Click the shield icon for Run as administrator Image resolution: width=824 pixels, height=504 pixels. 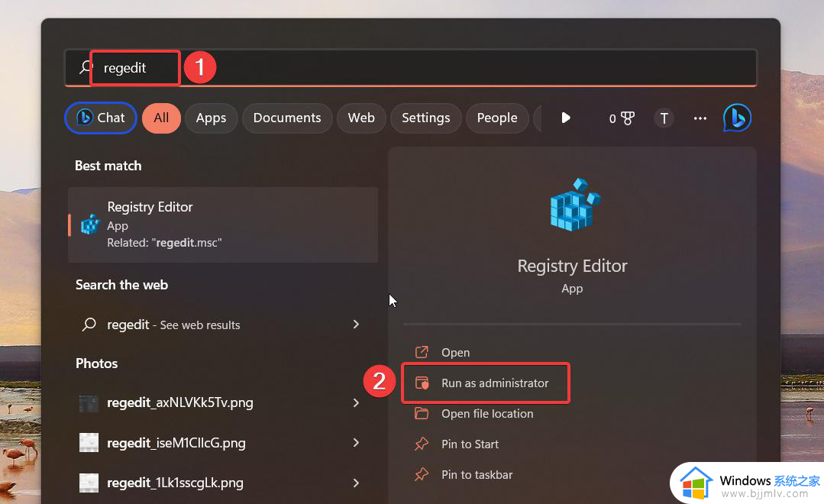coord(422,383)
